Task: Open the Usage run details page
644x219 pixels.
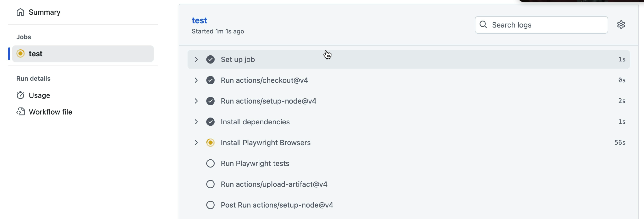Action: 40,95
